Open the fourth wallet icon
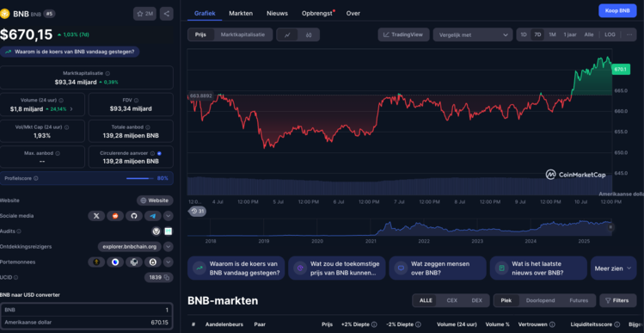644x333 pixels. click(x=153, y=262)
